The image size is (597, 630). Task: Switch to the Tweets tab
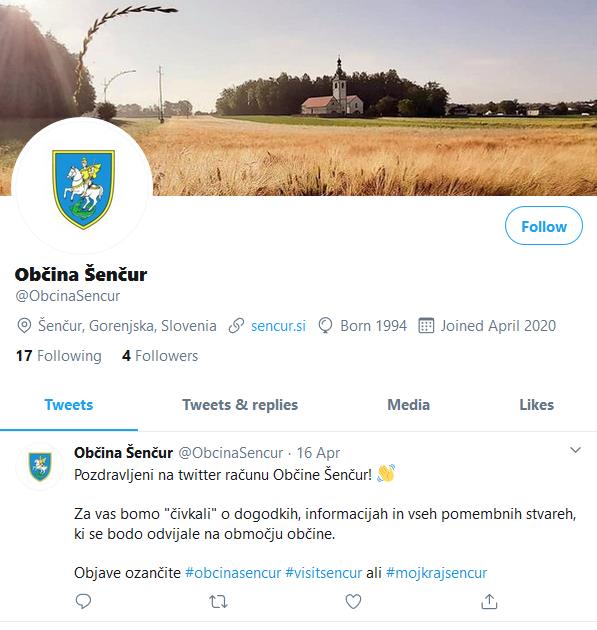click(x=69, y=405)
